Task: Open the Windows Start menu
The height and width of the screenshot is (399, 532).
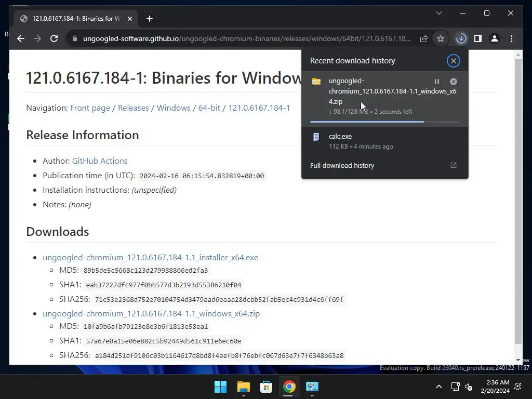Action: coord(220,387)
